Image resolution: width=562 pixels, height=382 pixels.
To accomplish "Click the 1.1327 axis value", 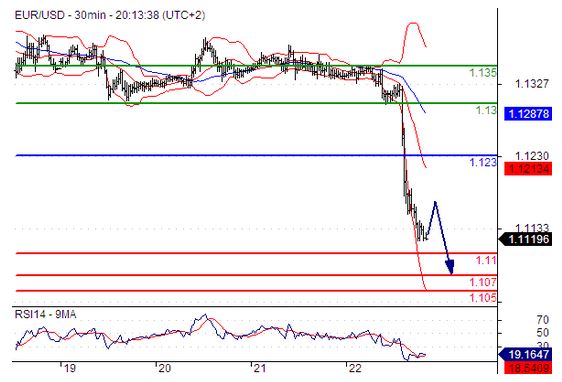I will pos(532,84).
